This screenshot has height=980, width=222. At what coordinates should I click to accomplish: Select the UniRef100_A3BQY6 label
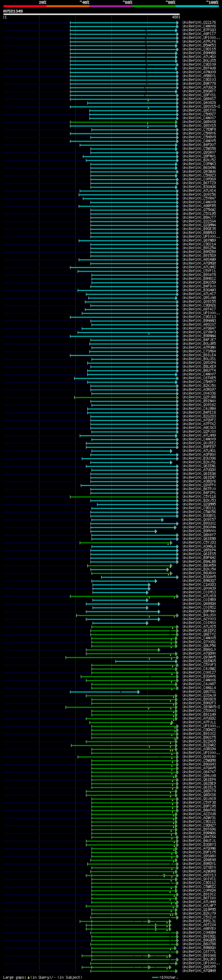pos(199,481)
